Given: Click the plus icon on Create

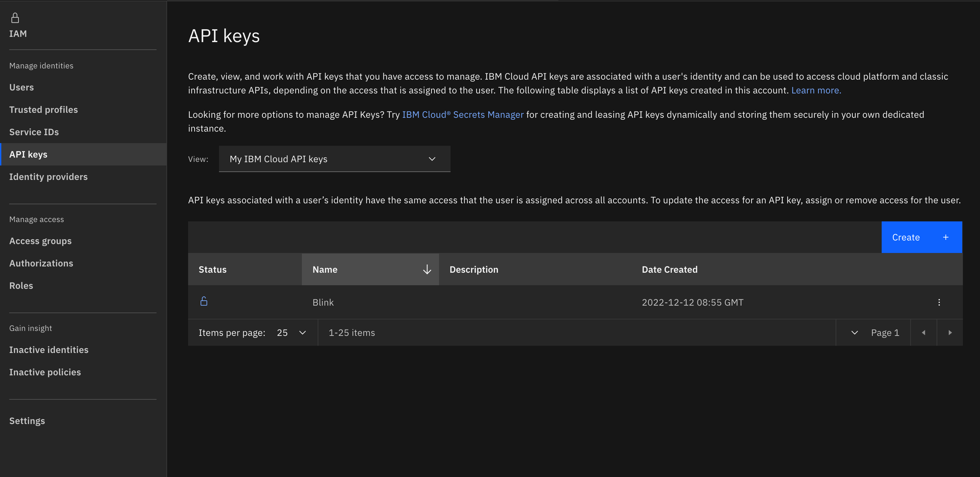Looking at the screenshot, I should pos(945,237).
